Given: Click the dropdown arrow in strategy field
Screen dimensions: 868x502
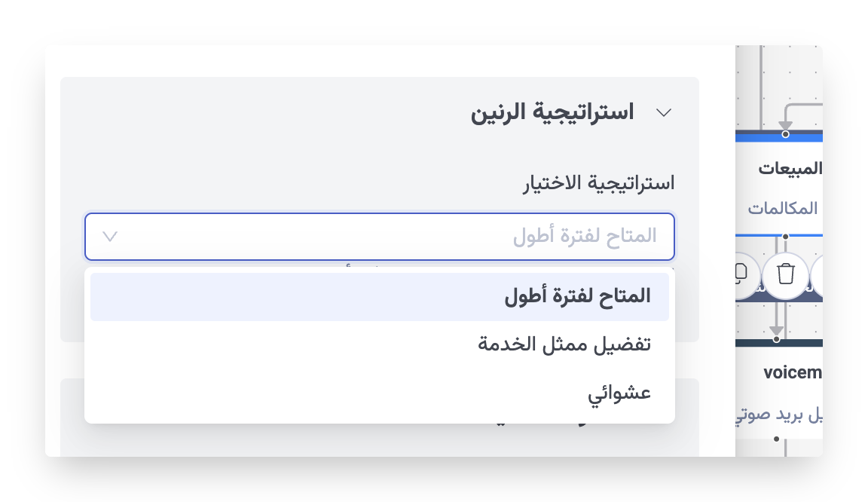Looking at the screenshot, I should pos(110,237).
